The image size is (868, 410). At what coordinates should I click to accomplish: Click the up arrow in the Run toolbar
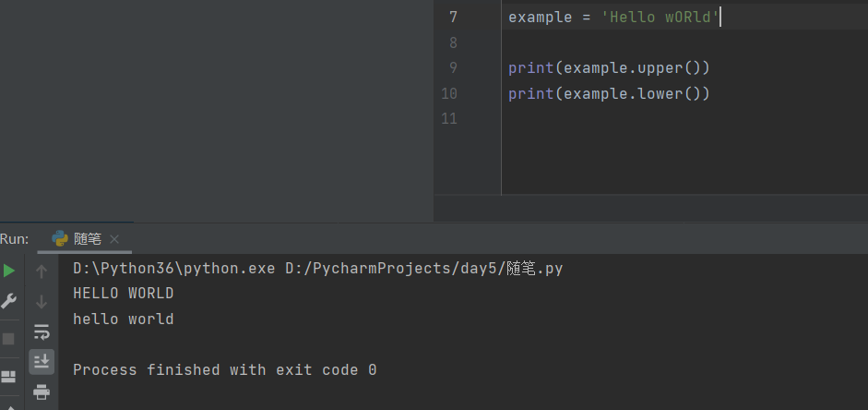pos(41,271)
